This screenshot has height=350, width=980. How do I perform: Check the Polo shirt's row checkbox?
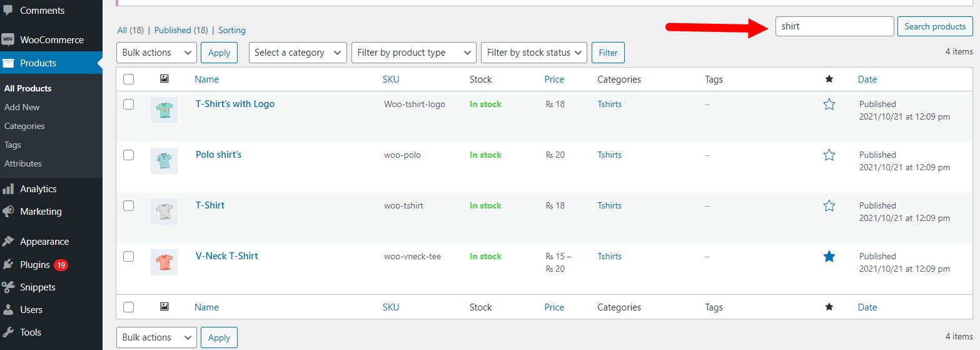(129, 155)
